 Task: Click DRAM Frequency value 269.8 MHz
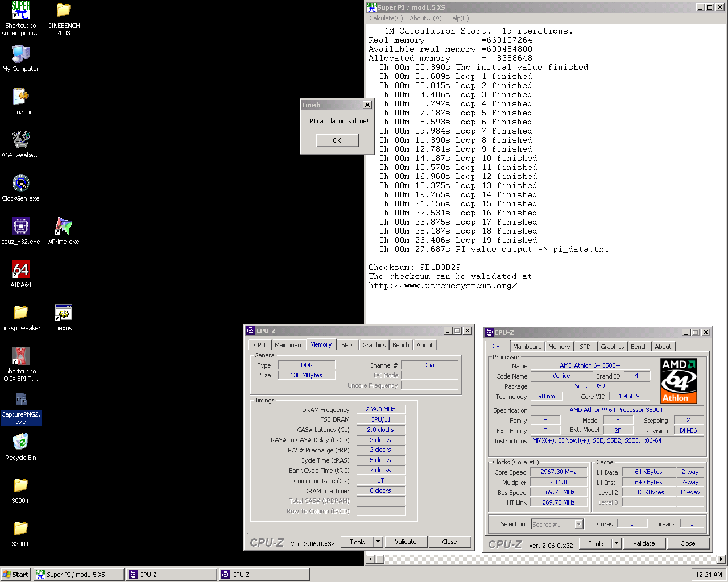(x=380, y=409)
